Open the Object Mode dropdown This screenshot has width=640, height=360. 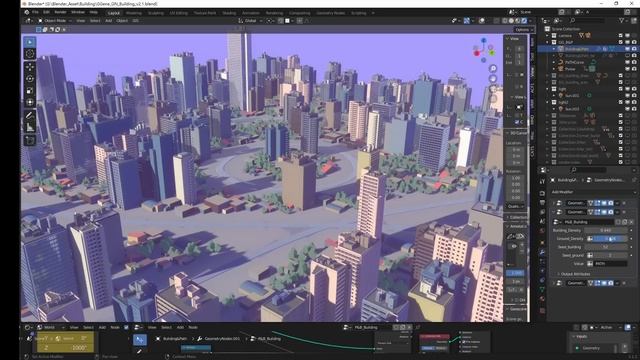coord(54,20)
